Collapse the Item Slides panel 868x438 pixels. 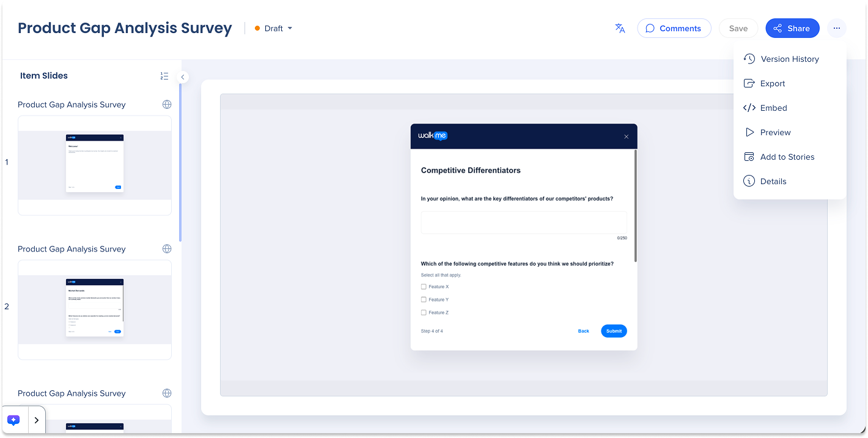182,77
